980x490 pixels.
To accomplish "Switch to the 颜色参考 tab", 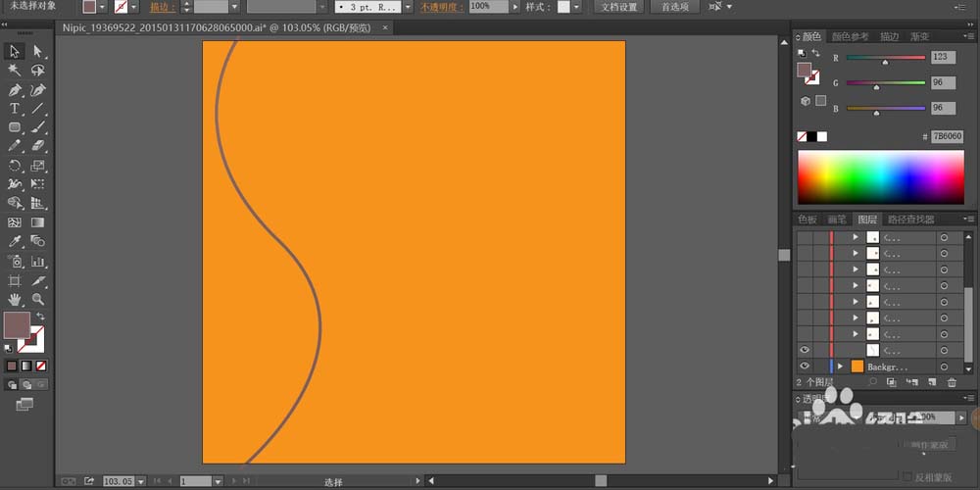I will (x=850, y=37).
